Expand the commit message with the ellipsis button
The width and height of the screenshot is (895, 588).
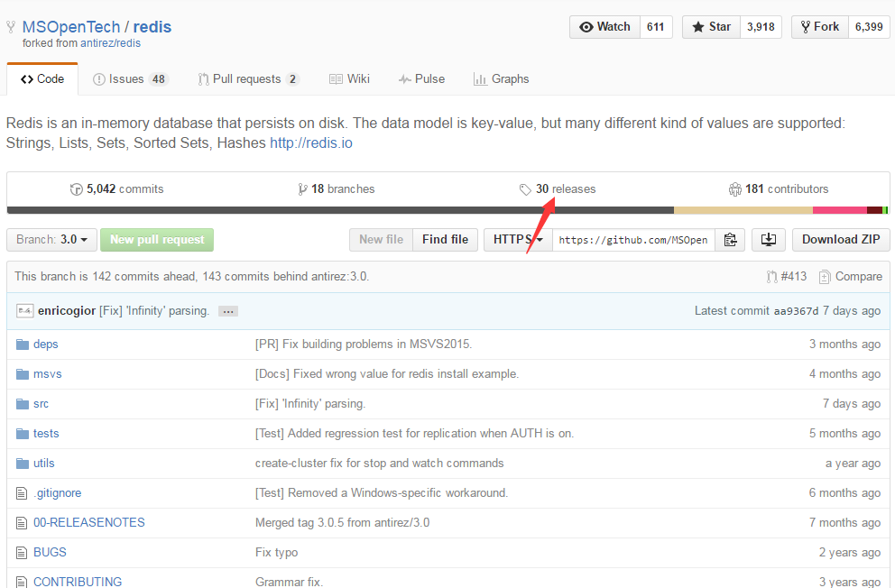click(227, 310)
